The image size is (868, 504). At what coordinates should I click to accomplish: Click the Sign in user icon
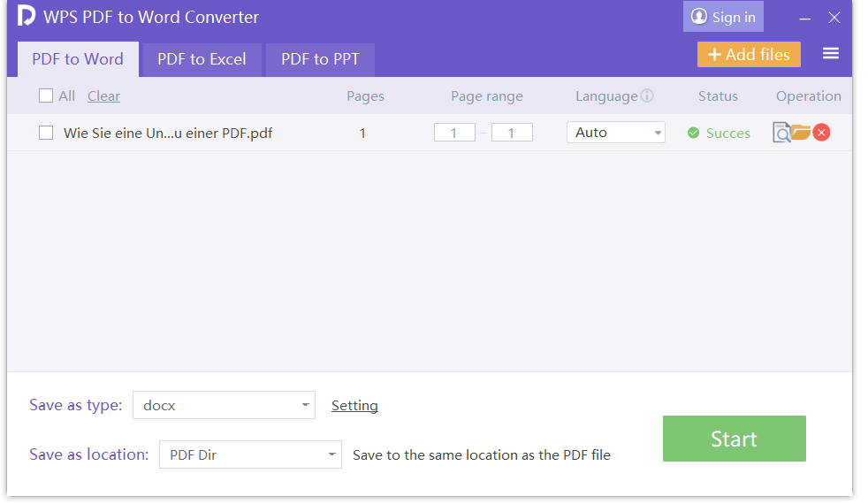point(699,17)
